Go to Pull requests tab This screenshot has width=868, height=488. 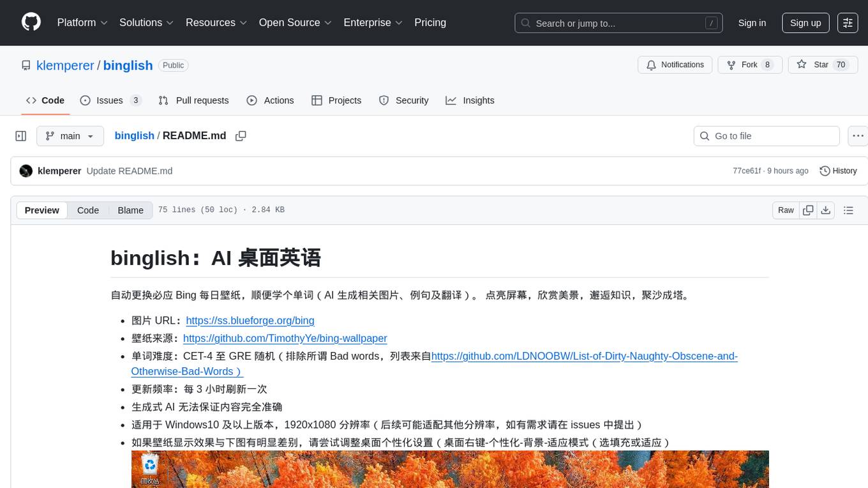pyautogui.click(x=193, y=100)
